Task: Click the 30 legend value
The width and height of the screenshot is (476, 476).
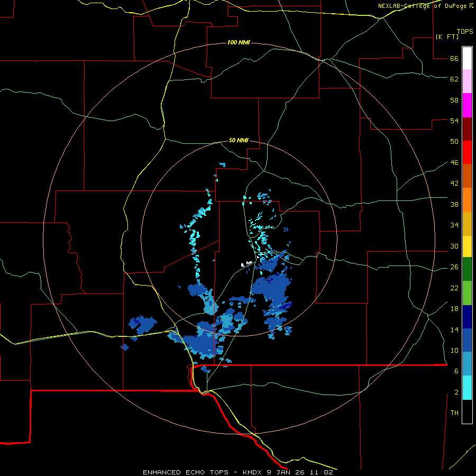Action: click(454, 246)
